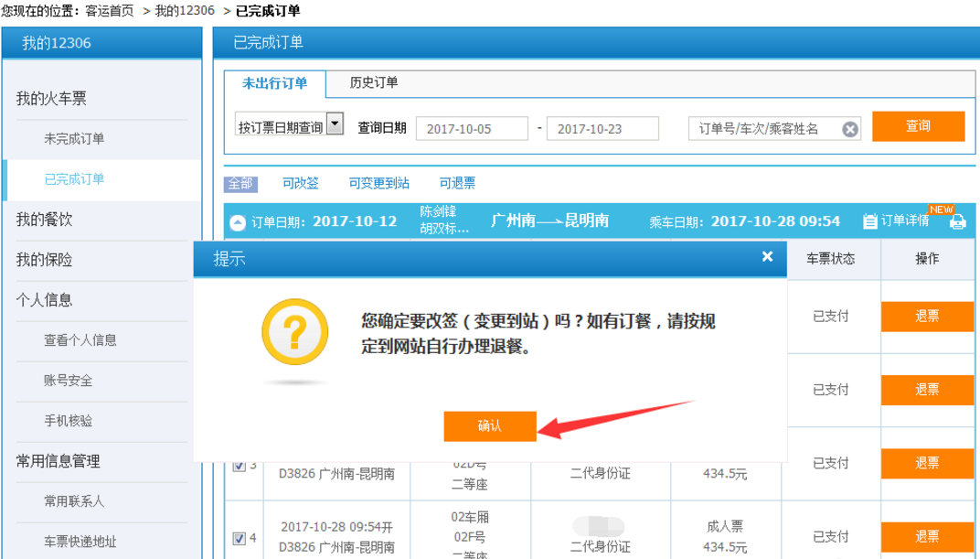The height and width of the screenshot is (559, 980).
Task: Select the 未出行订单 tab
Action: click(274, 81)
